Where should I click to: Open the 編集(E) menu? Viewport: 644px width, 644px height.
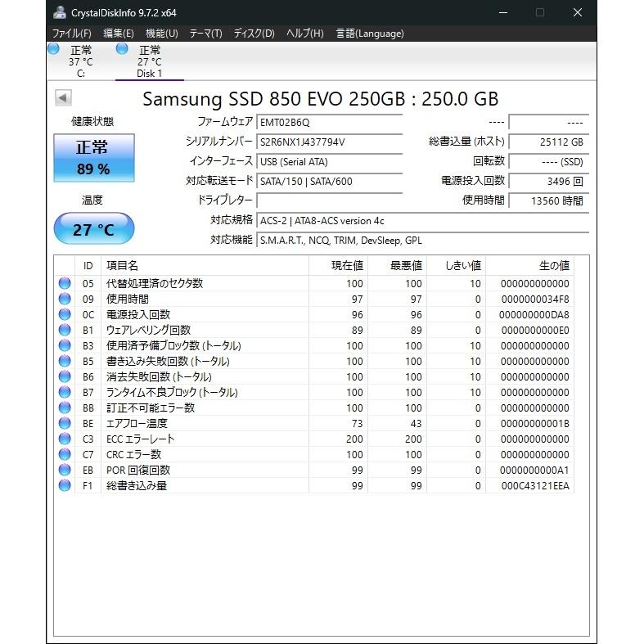click(119, 34)
